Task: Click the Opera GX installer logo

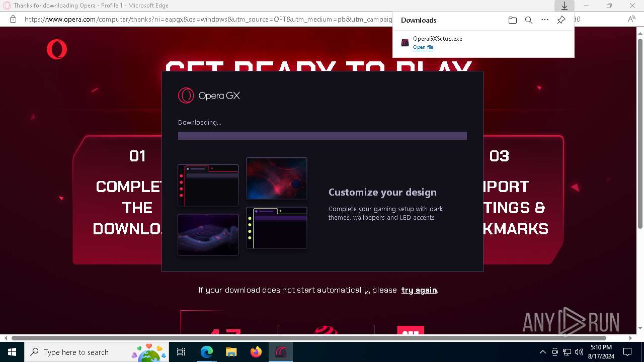Action: (209, 96)
